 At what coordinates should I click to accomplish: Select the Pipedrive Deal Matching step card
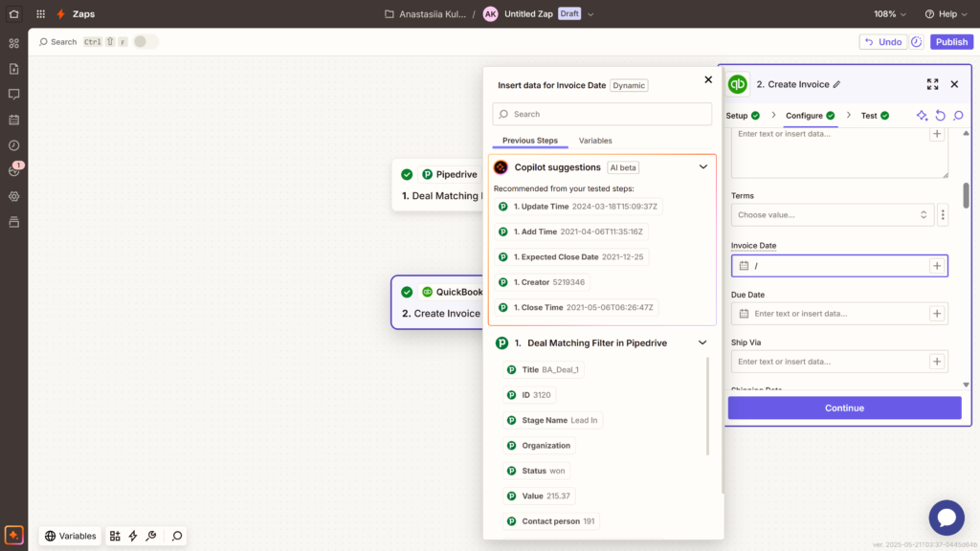pos(437,185)
